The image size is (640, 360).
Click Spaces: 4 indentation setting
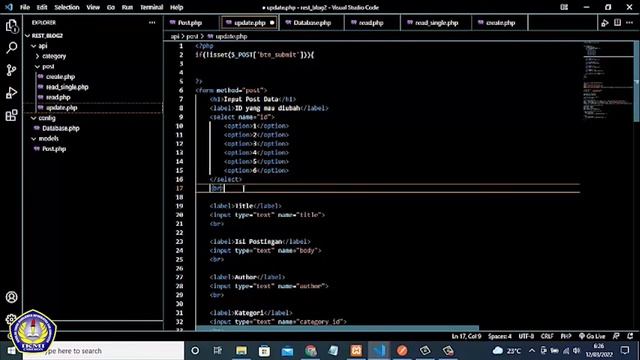point(500,336)
